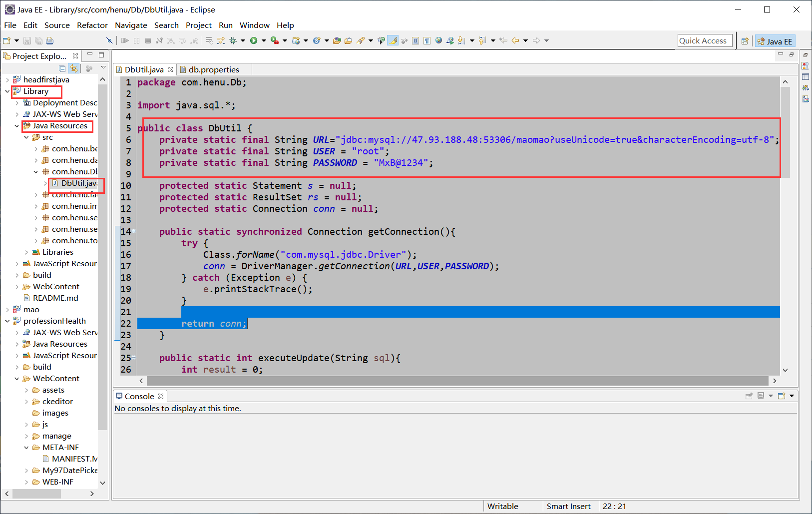
Task: Click the New file wizard icon
Action: 7,40
